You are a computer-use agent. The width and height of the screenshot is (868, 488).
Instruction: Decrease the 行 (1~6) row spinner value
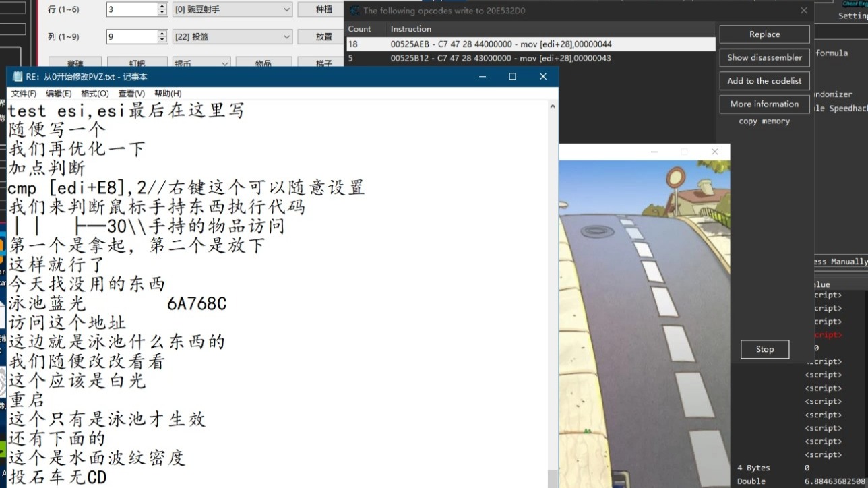[162, 13]
